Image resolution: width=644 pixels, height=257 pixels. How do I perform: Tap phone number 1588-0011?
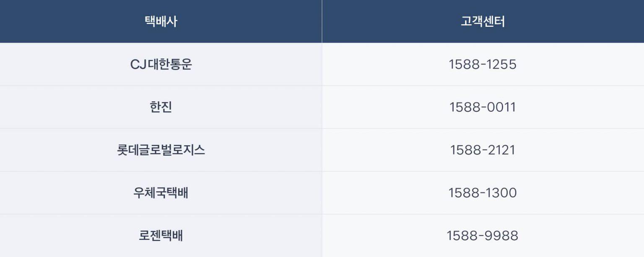pyautogui.click(x=483, y=108)
